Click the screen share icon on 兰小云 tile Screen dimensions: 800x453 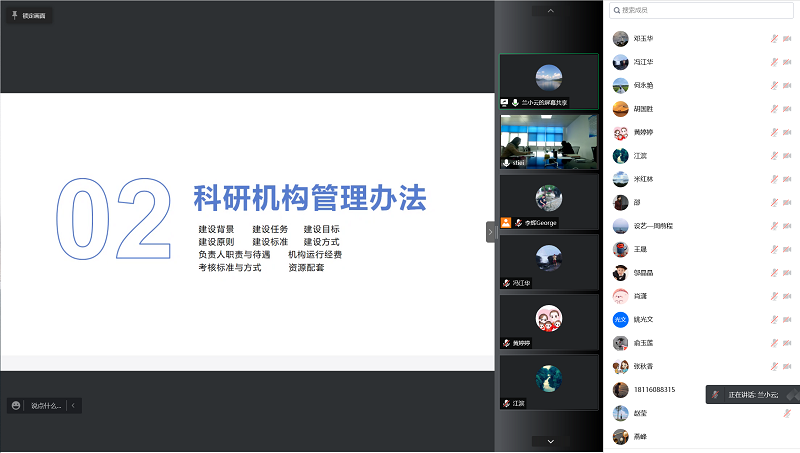click(505, 103)
